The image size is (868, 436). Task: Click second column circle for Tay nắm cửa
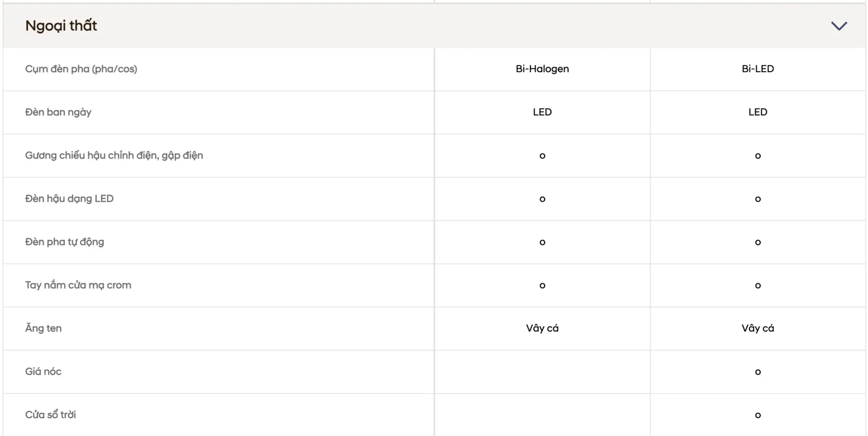(758, 286)
